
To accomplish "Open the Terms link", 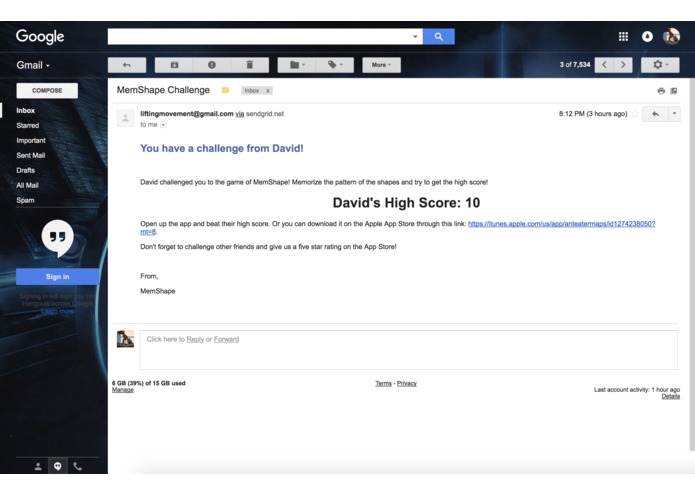I will [x=383, y=384].
